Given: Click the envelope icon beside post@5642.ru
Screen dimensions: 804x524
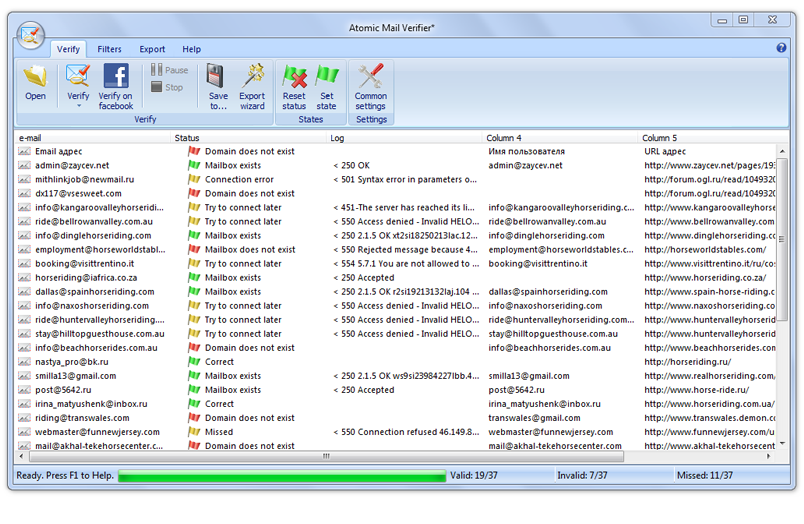Looking at the screenshot, I should click(24, 390).
